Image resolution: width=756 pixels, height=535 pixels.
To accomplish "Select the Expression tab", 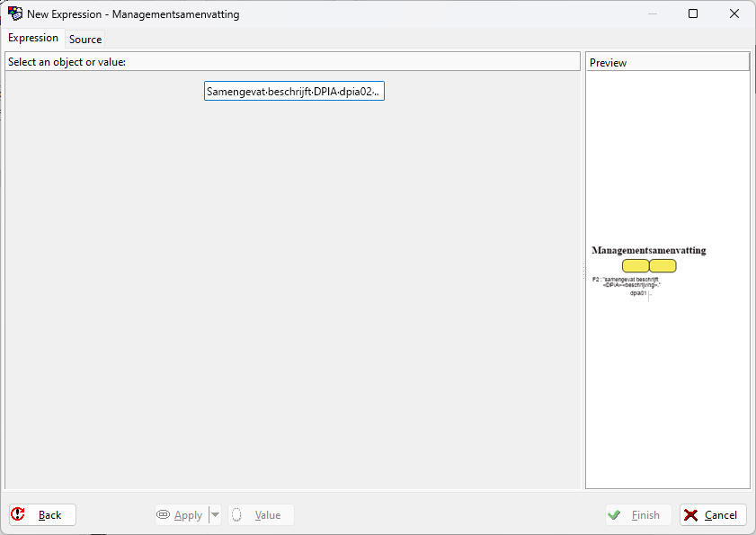I will (33, 38).
